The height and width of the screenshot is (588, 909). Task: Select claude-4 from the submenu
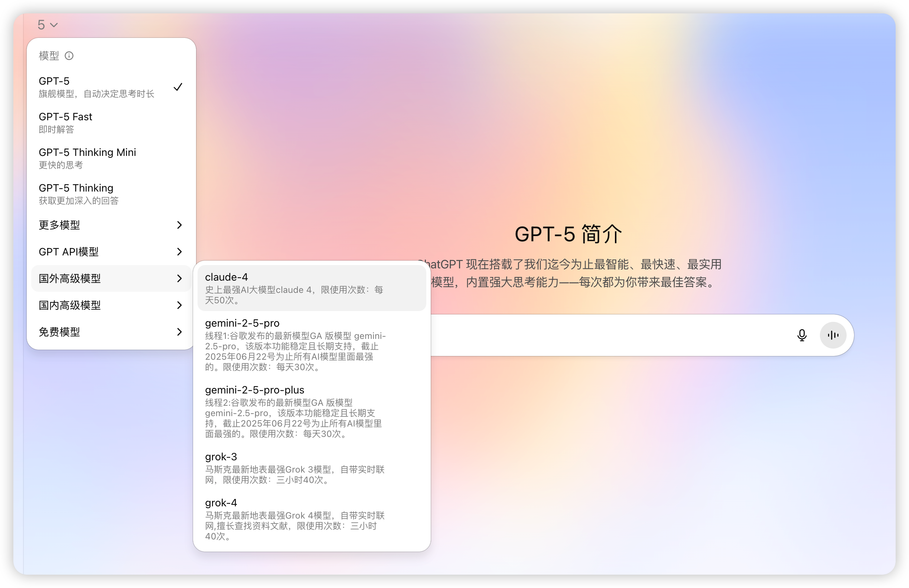[x=312, y=288]
